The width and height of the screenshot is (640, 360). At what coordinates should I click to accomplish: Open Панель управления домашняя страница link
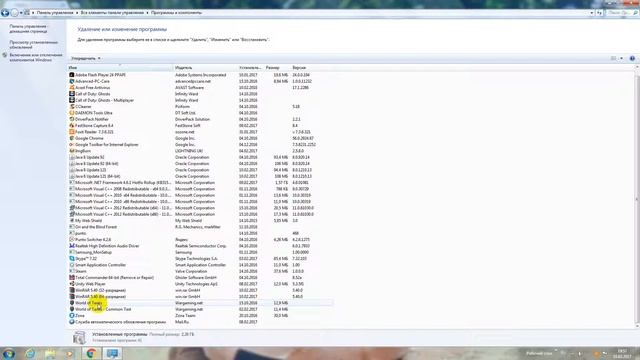(29, 29)
